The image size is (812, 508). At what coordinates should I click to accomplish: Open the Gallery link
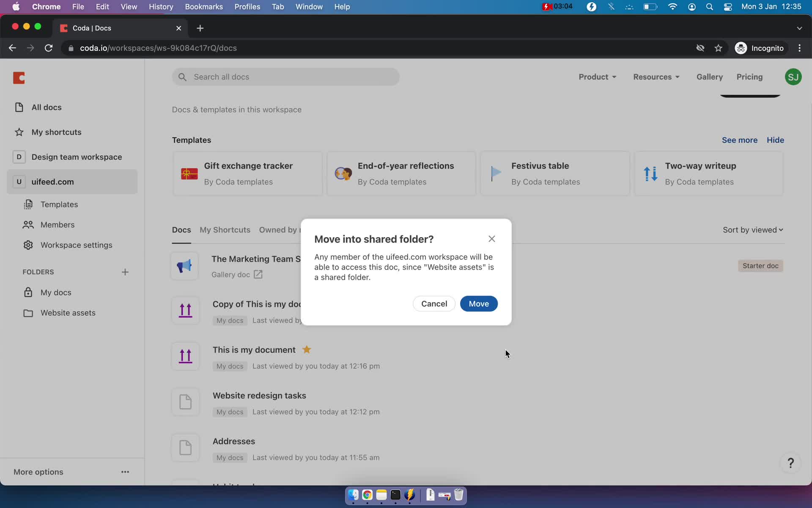[710, 77]
